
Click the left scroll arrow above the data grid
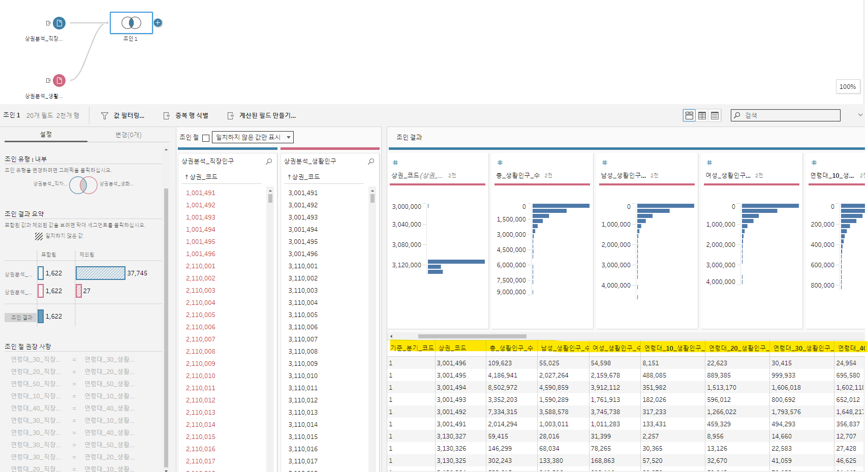tap(391, 336)
